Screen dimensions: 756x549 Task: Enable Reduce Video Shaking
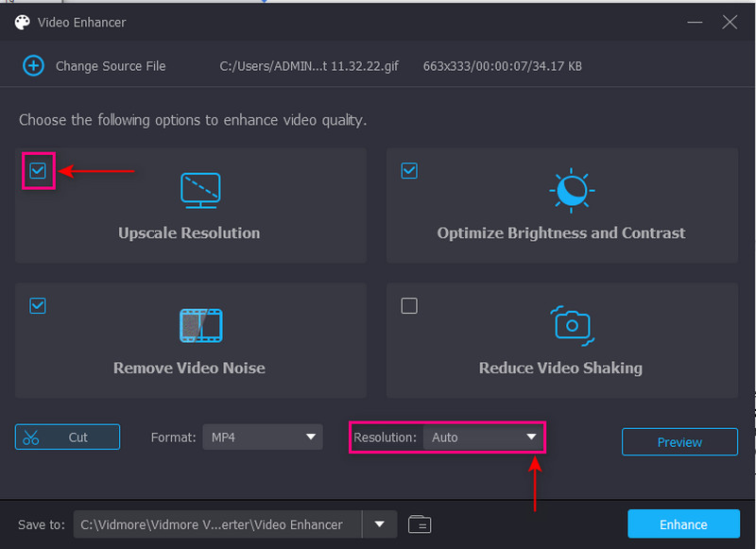[x=409, y=305]
